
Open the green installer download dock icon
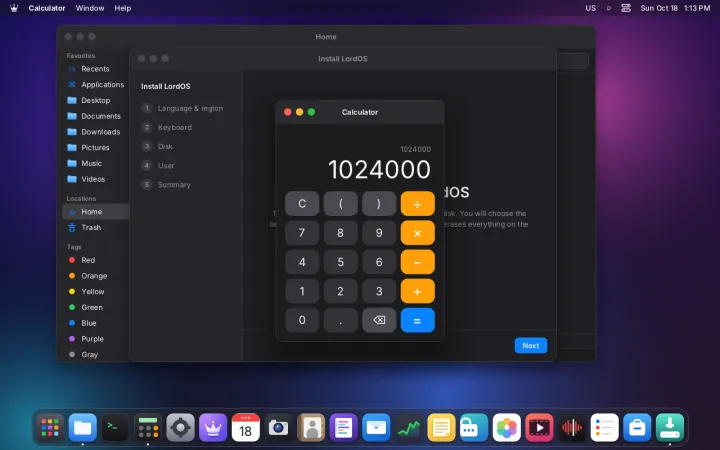670,428
